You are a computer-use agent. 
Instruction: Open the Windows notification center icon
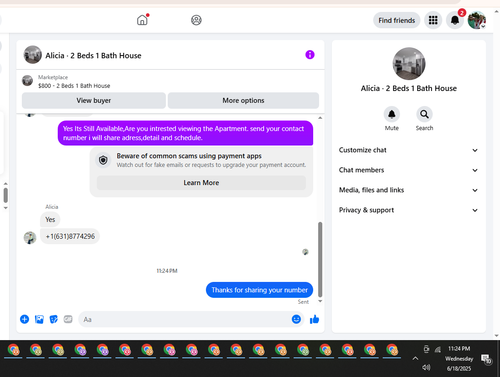point(486,359)
